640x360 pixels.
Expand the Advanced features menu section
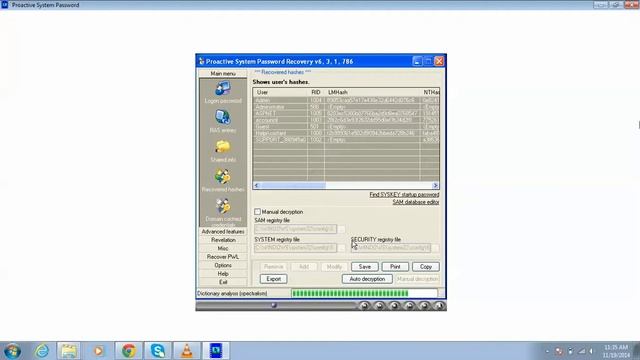223,231
